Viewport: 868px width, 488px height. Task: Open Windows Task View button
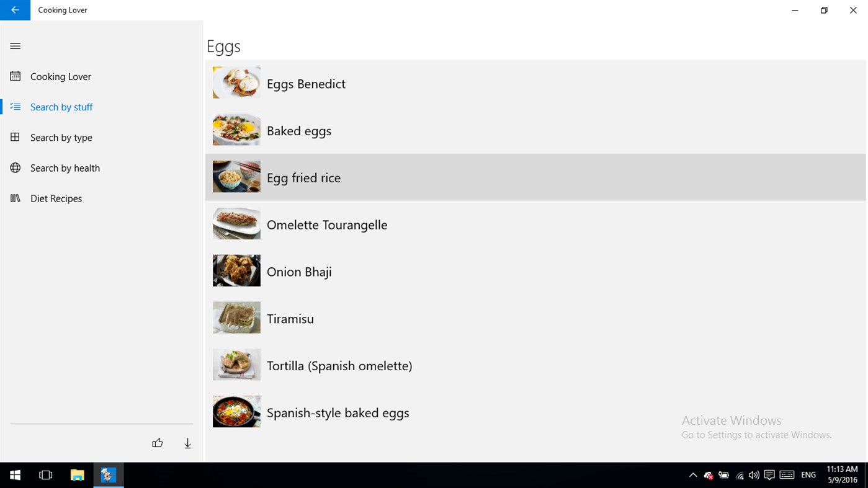point(46,475)
